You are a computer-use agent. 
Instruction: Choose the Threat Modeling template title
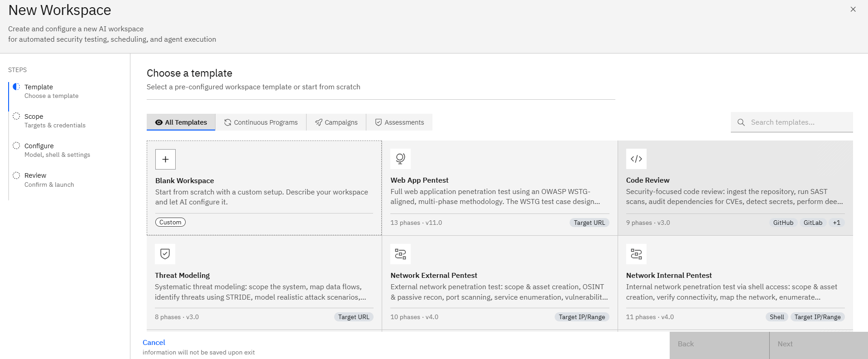pos(182,275)
